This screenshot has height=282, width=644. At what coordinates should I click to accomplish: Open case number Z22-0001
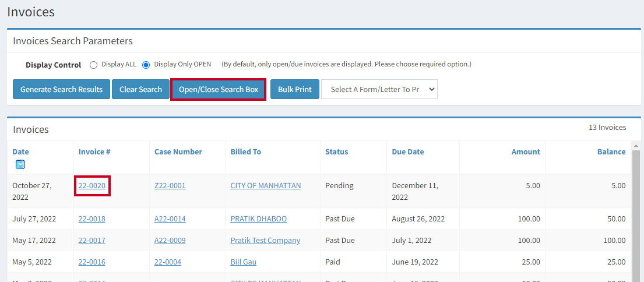(x=170, y=185)
